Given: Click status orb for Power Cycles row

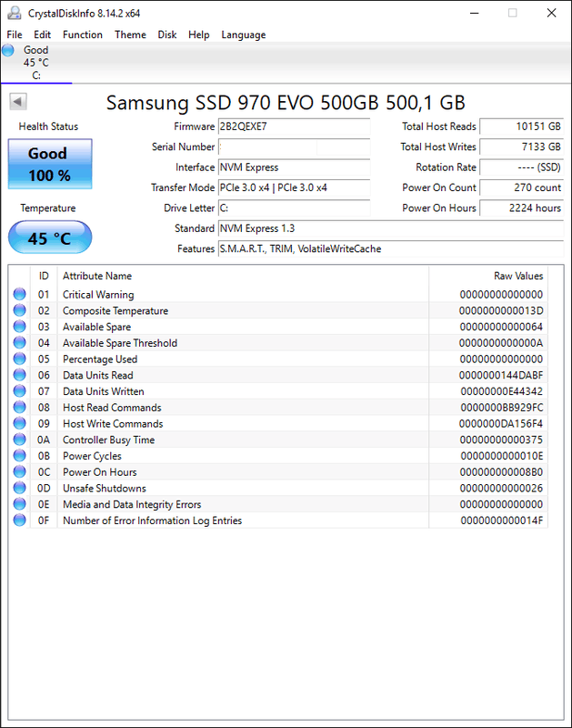Looking at the screenshot, I should pyautogui.click(x=19, y=456).
